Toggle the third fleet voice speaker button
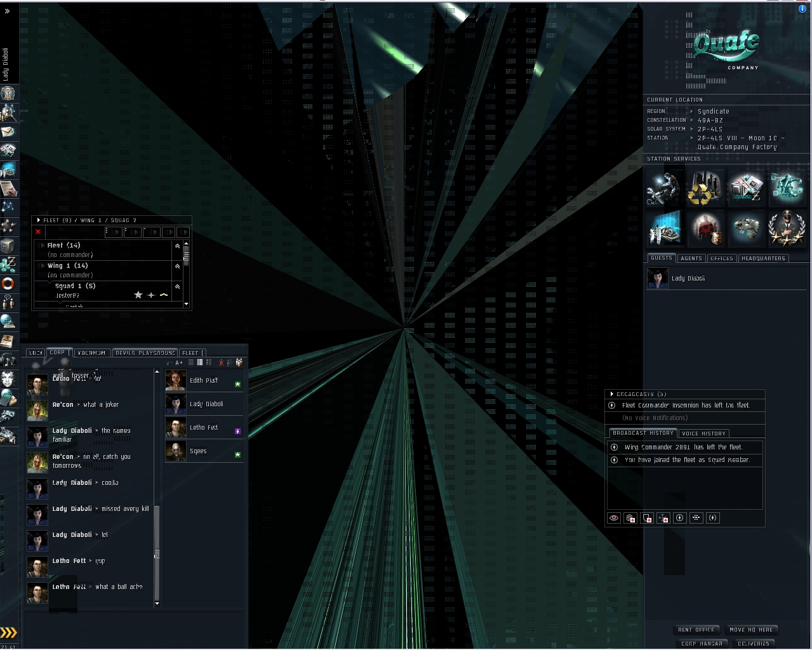The width and height of the screenshot is (812, 650). click(x=151, y=232)
